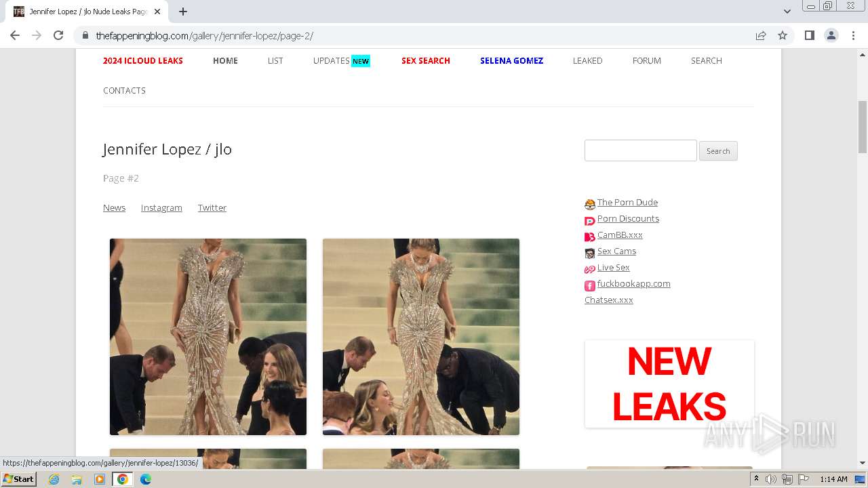Viewport: 868px width, 488px height.
Task: Open the second gallery thumbnail on the right
Action: coord(421,337)
